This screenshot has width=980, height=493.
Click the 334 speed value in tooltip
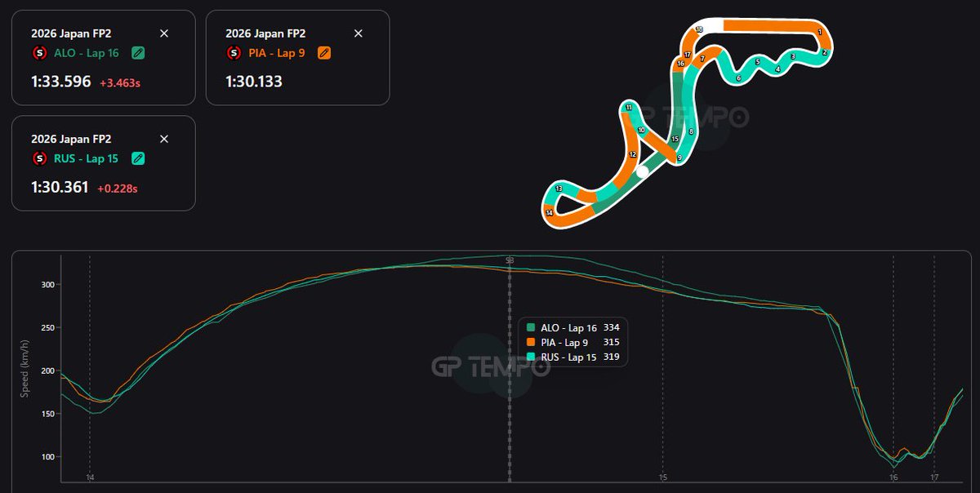tap(611, 327)
